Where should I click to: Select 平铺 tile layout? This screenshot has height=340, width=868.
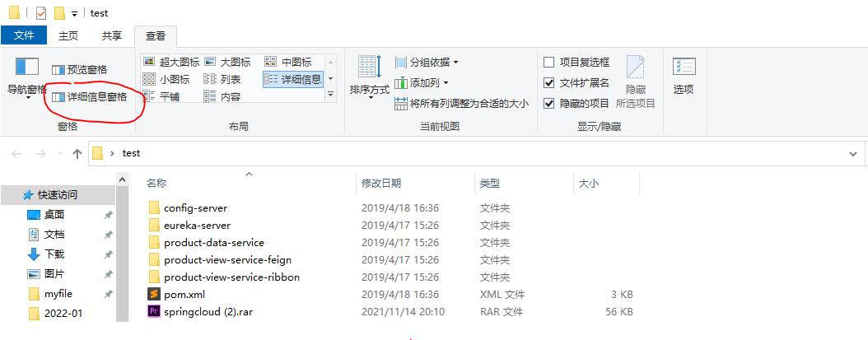[161, 96]
